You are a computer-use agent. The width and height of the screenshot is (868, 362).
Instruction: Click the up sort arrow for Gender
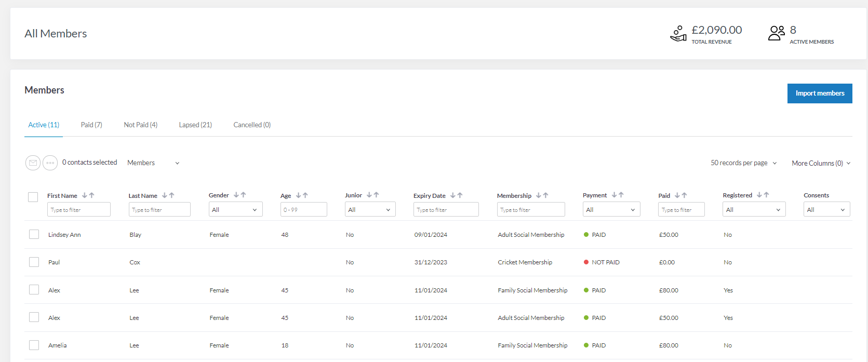pos(243,195)
